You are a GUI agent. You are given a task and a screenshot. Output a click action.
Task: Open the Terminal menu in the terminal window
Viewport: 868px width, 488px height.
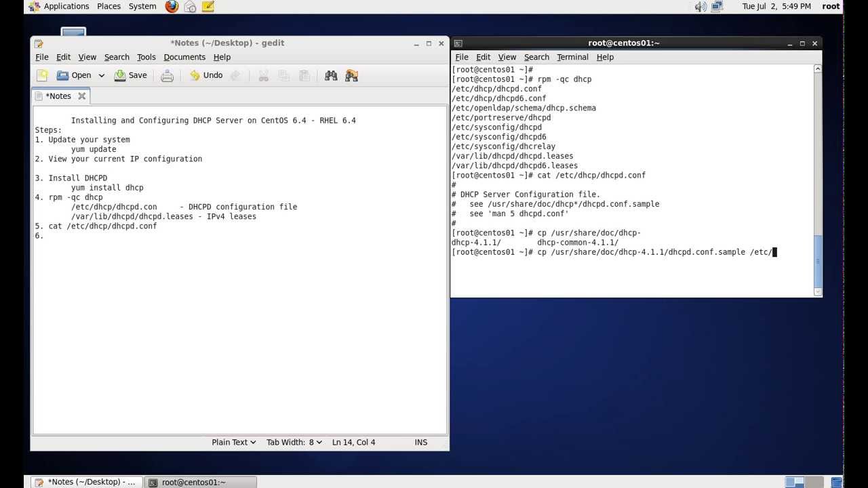(572, 57)
